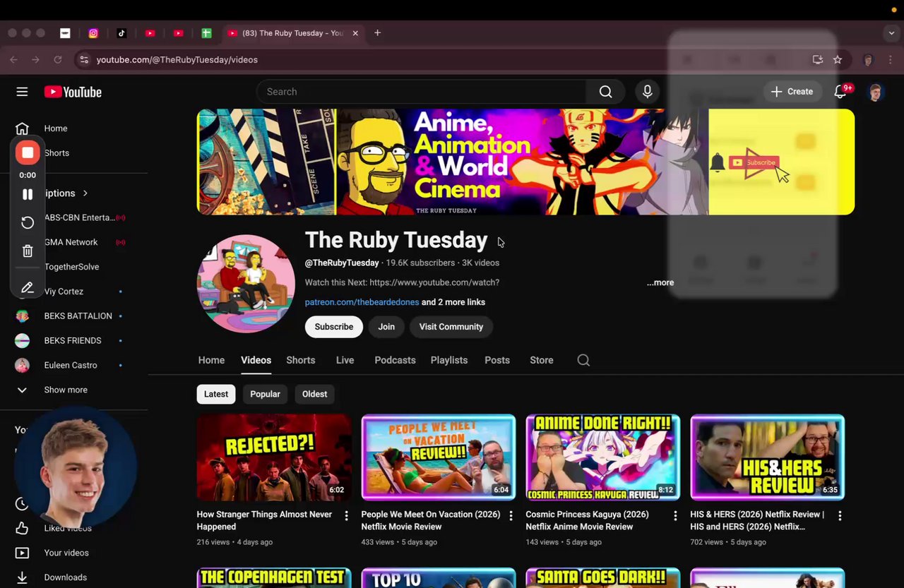Open options for HIS & HERS video
This screenshot has height=588, width=904.
840,516
